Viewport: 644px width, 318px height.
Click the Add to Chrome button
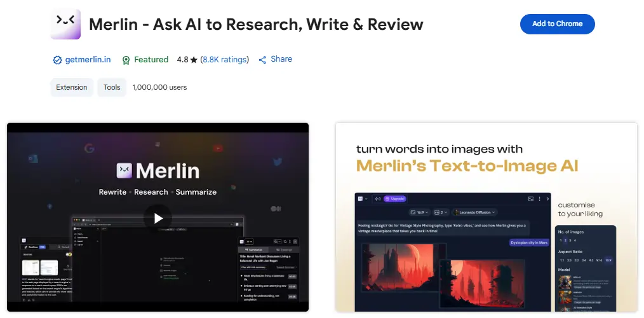[558, 24]
